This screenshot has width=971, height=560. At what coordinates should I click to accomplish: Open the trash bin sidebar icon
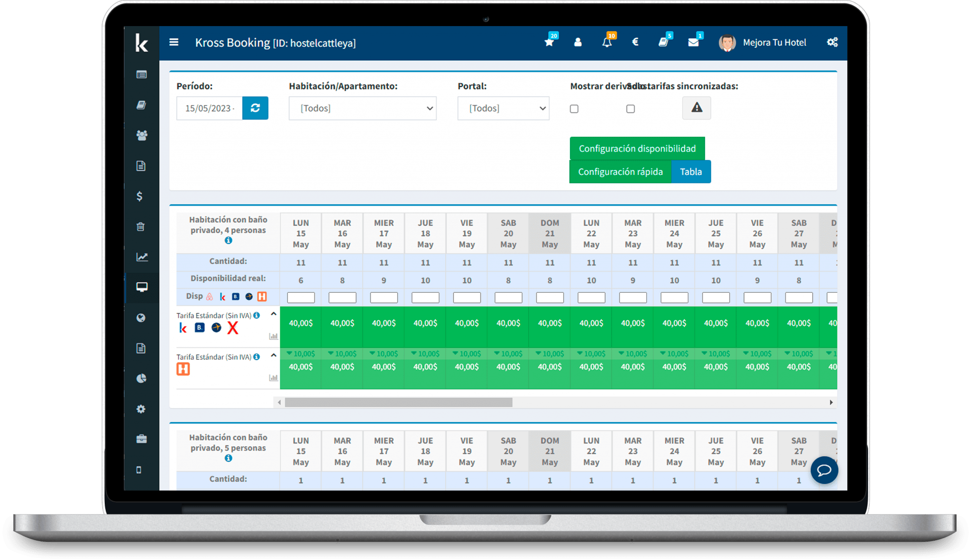pyautogui.click(x=141, y=226)
